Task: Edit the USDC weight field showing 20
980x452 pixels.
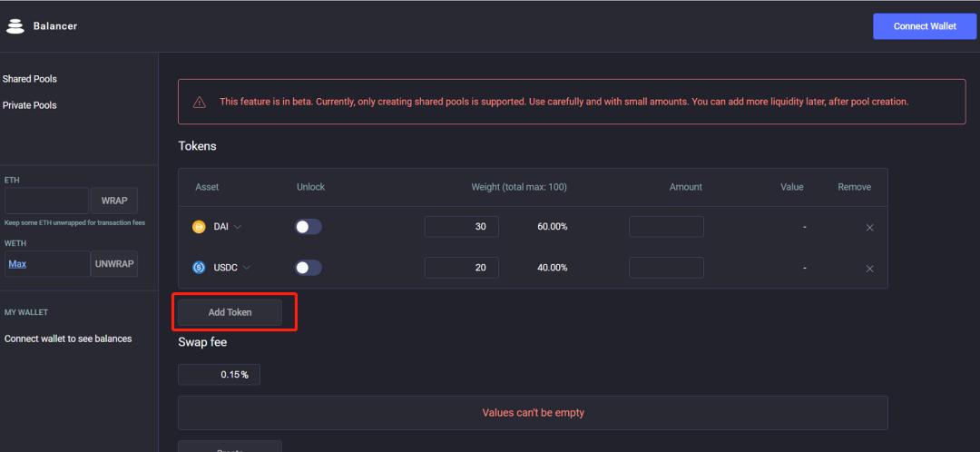Action: pyautogui.click(x=461, y=268)
